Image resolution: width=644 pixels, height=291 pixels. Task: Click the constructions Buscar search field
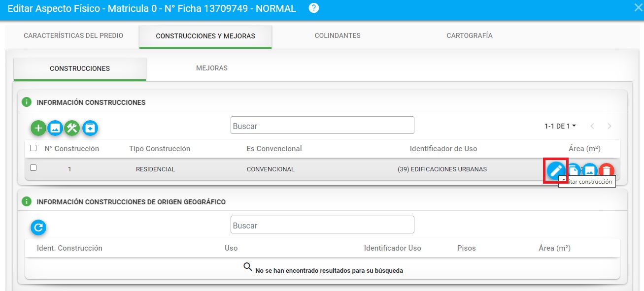pos(322,125)
